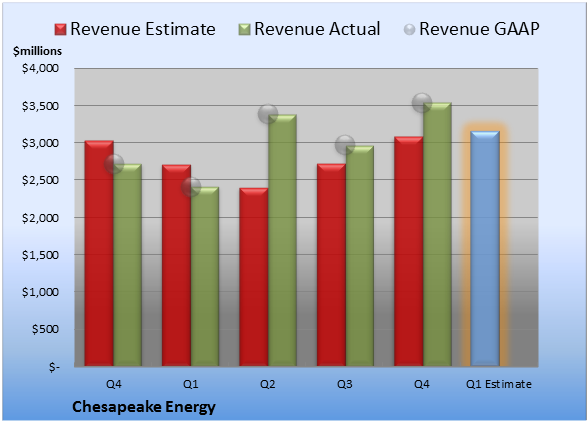Click the '$500' y-axis label

click(45, 329)
